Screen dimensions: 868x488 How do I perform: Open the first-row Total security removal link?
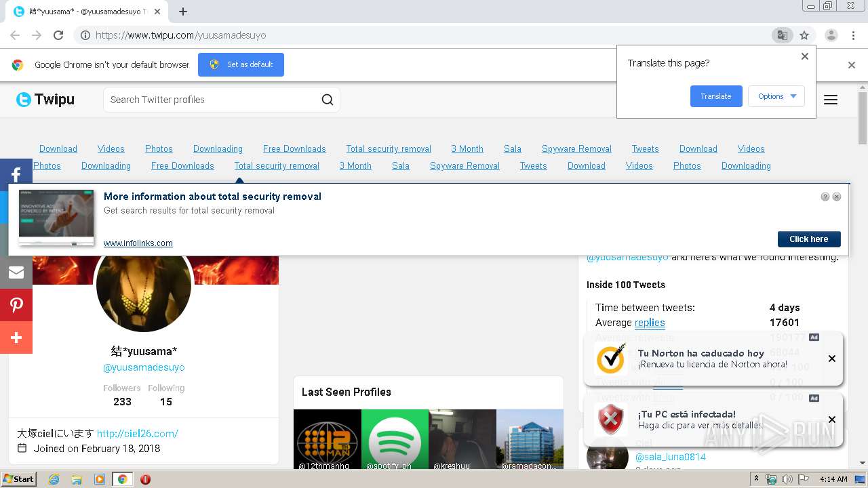389,148
